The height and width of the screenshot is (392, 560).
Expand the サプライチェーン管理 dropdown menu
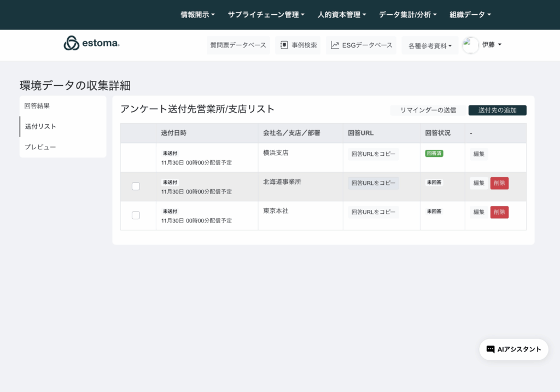coord(266,15)
